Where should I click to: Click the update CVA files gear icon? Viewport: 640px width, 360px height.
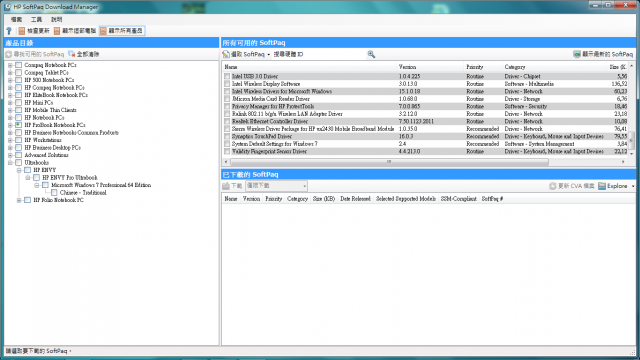click(x=553, y=186)
